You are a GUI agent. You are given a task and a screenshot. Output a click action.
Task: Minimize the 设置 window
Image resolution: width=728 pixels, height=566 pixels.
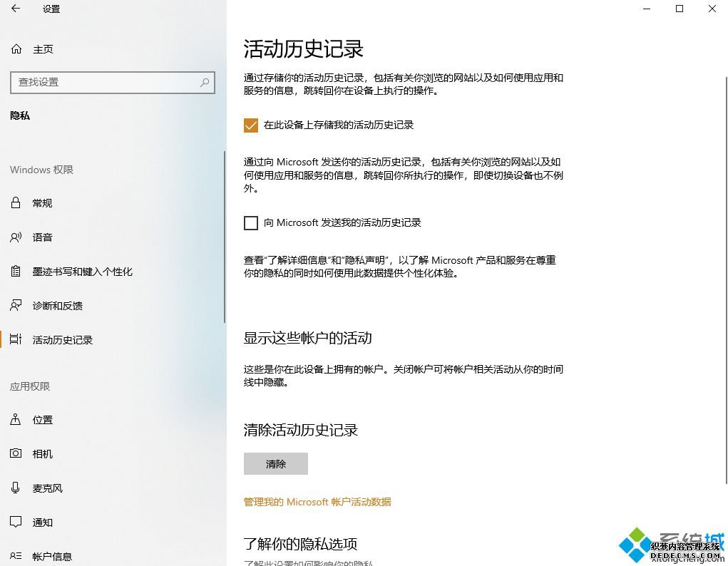pos(646,9)
